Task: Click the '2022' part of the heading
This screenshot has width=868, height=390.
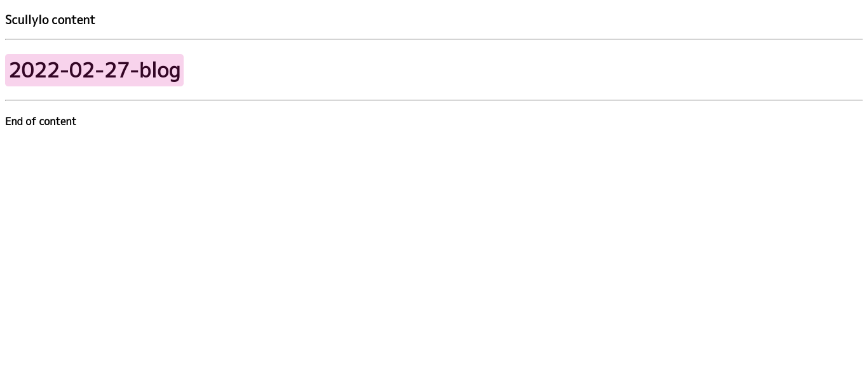Action: point(34,70)
